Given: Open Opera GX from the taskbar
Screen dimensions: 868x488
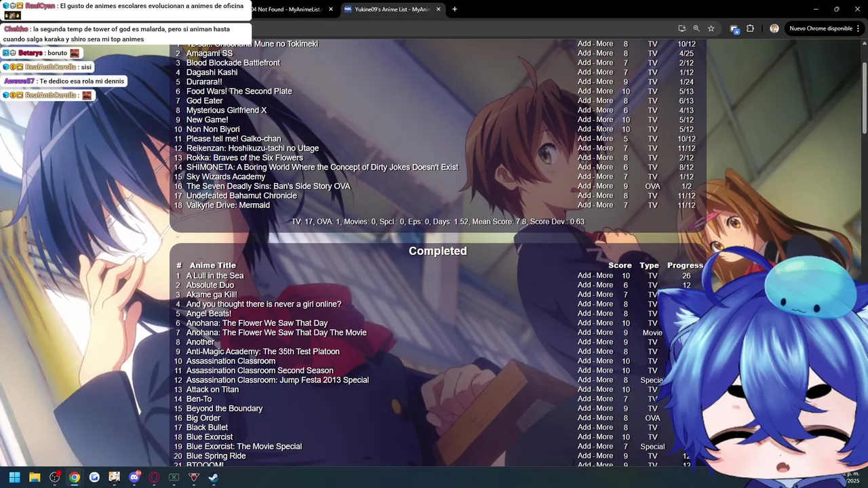Looking at the screenshot, I should pyautogui.click(x=154, y=477).
